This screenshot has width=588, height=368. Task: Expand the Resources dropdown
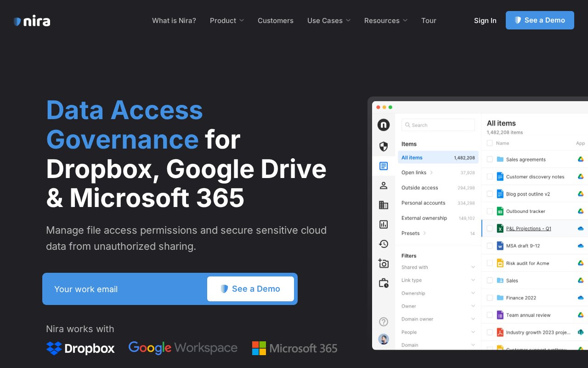tap(386, 21)
